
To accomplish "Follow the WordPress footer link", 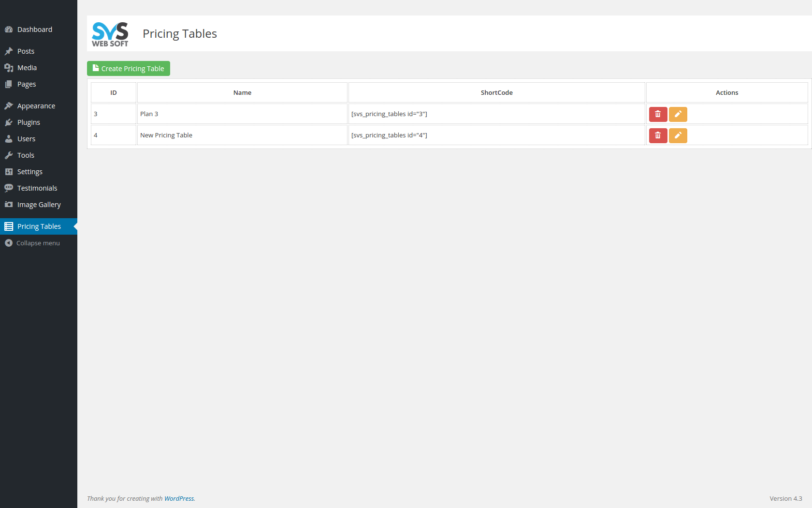I will point(179,499).
